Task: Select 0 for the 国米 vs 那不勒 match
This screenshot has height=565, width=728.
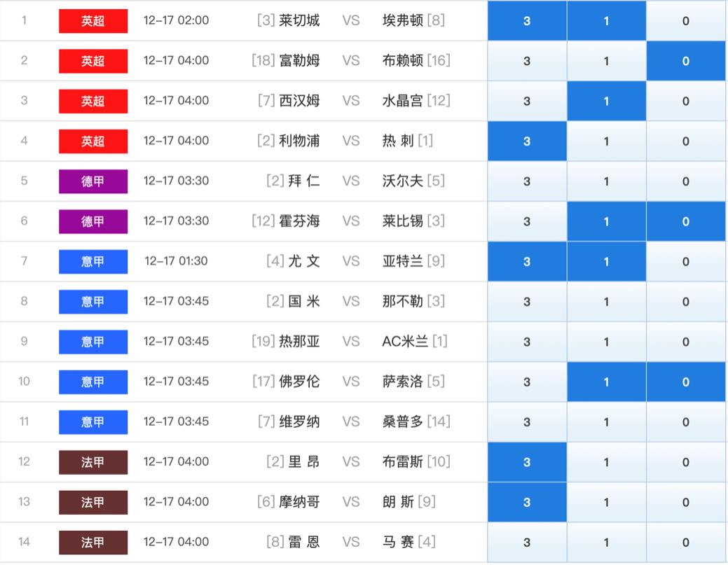Action: (686, 302)
